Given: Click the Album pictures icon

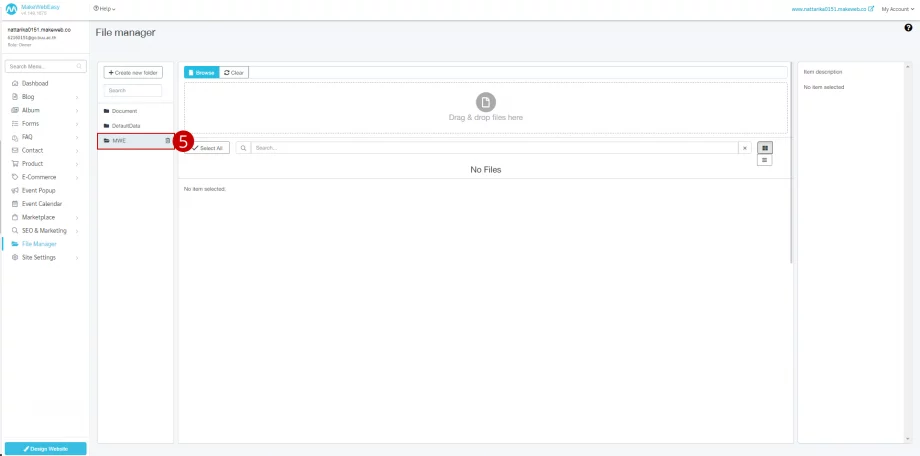Looking at the screenshot, I should (x=15, y=110).
